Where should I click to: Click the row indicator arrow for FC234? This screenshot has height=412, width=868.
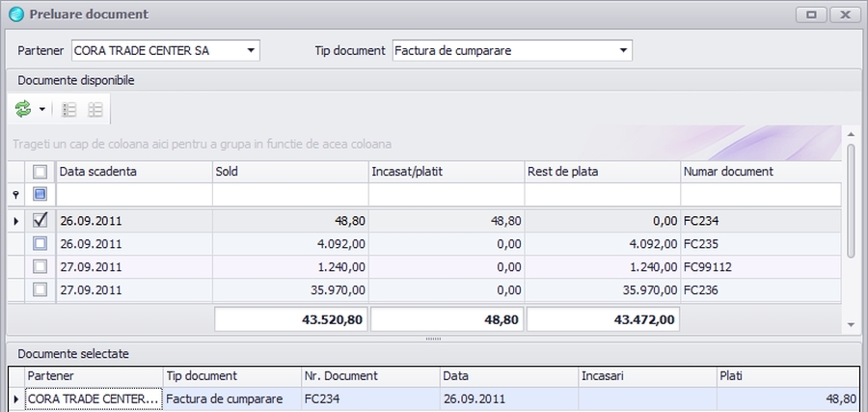(x=14, y=221)
